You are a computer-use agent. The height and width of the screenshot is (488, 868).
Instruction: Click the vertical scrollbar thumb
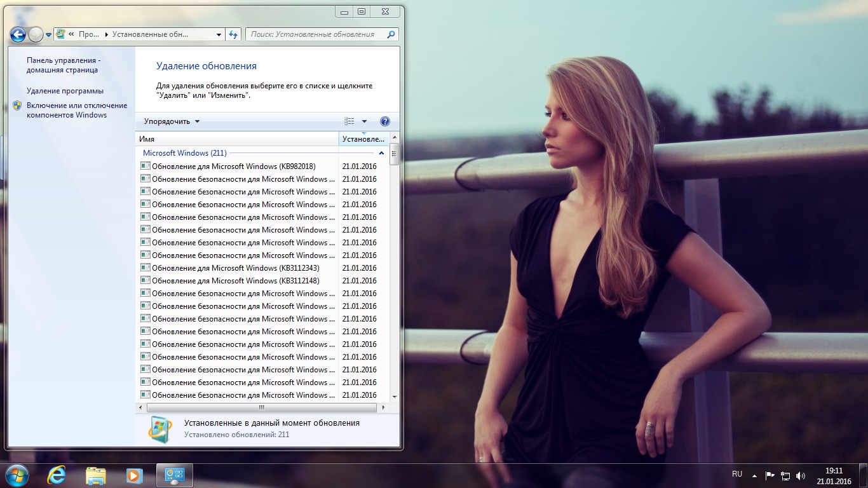395,154
